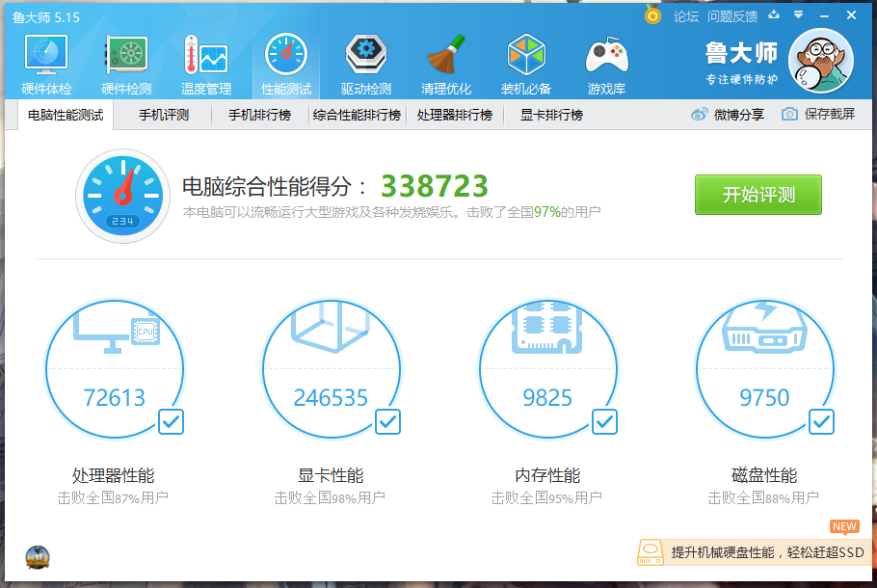Click graphics score 246535
The width and height of the screenshot is (877, 588).
click(332, 398)
